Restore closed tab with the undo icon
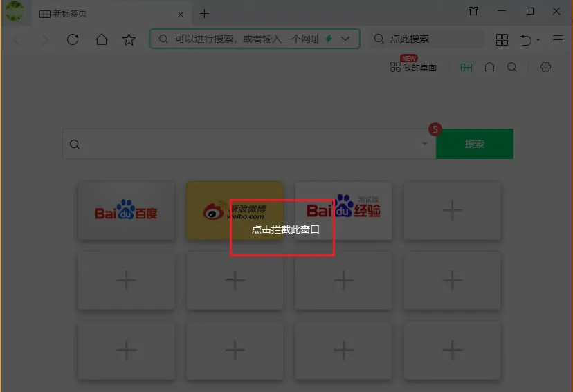The image size is (573, 392). [x=526, y=39]
